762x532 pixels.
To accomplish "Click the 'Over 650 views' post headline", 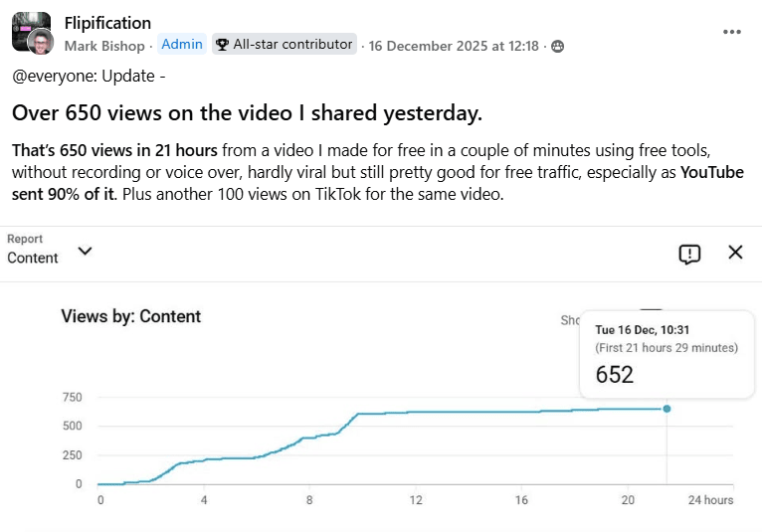I will 247,113.
